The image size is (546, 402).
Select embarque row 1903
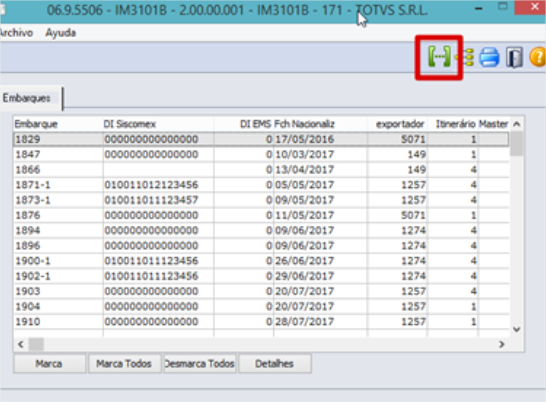261,291
